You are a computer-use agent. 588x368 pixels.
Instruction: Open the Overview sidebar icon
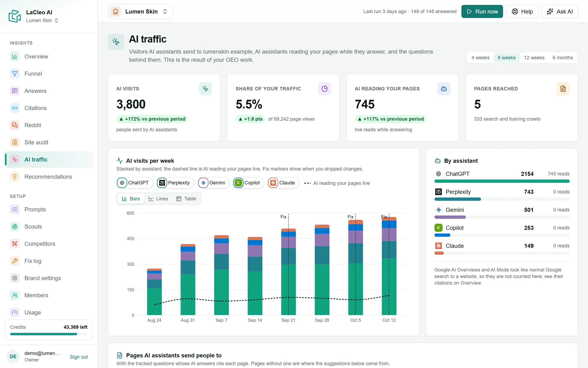click(14, 56)
